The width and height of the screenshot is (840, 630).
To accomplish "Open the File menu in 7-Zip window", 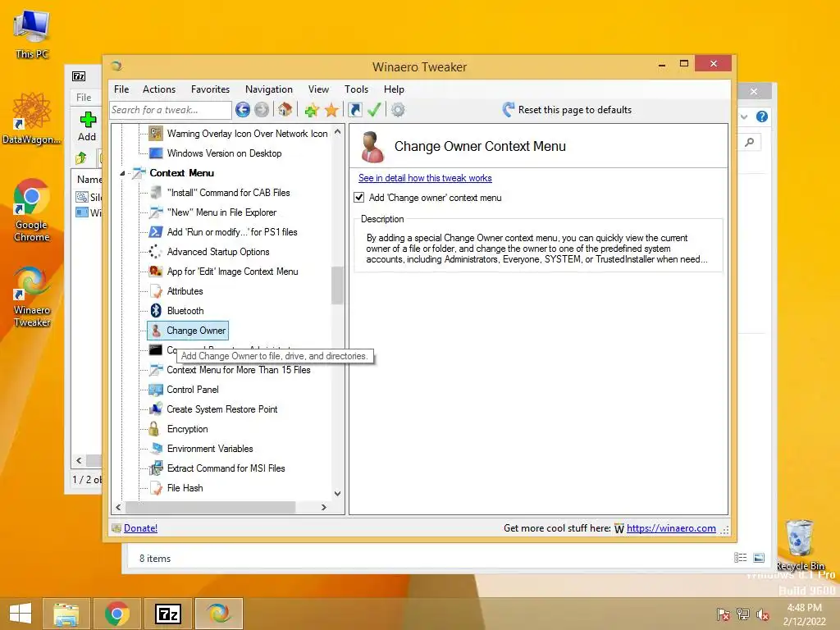I will click(84, 98).
